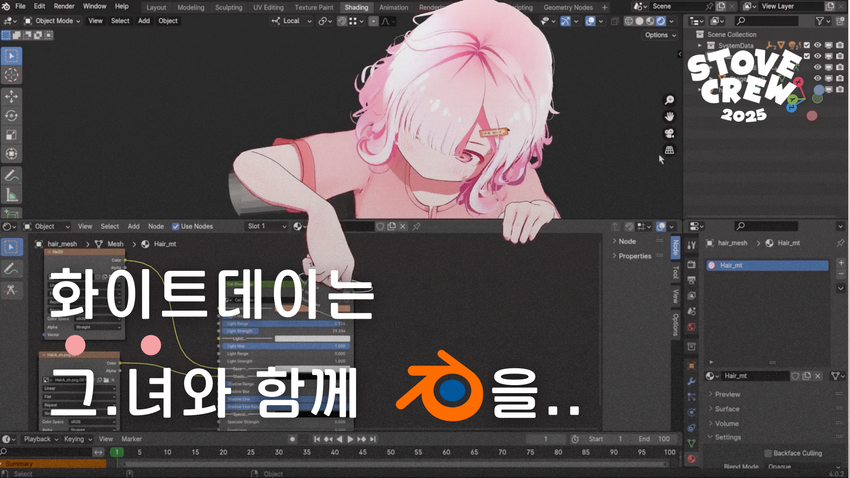The width and height of the screenshot is (850, 478).
Task: Add a new material slot with plus button
Action: point(841,263)
